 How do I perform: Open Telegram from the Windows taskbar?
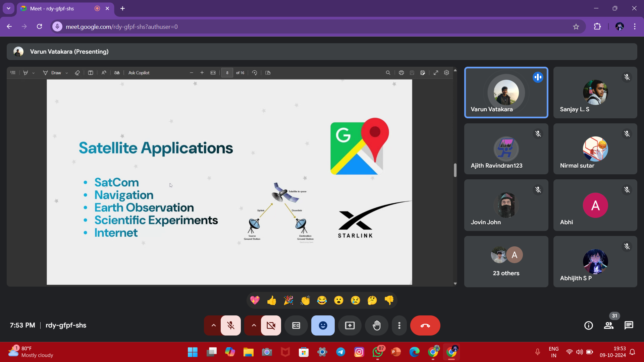coord(341,352)
